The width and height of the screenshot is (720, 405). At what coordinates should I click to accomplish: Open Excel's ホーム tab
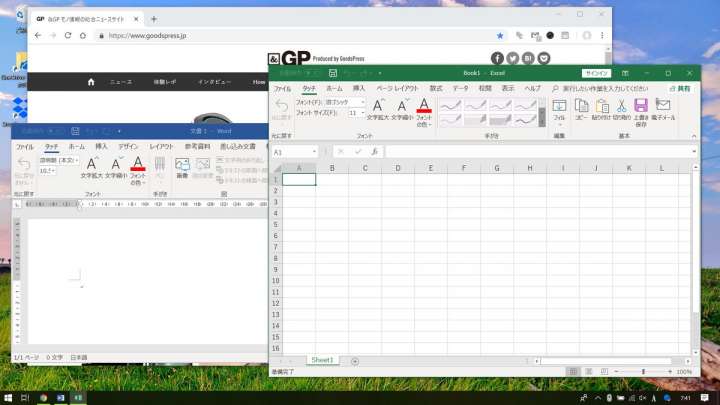(x=334, y=88)
